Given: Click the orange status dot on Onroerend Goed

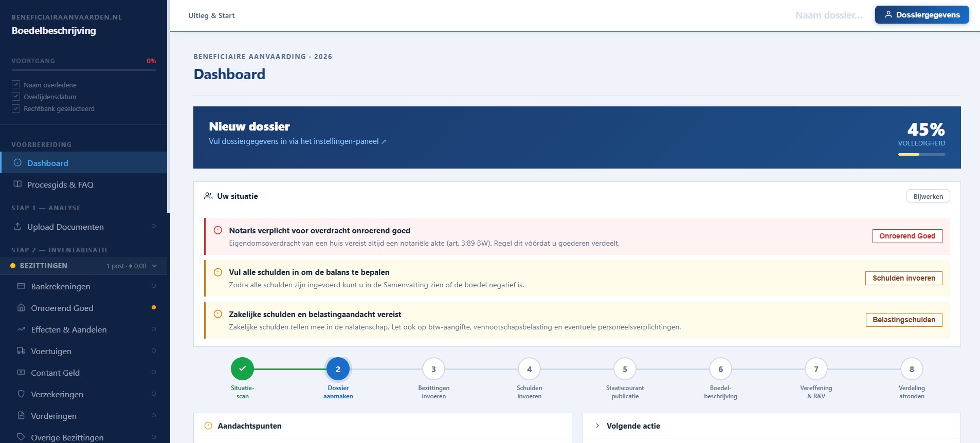Looking at the screenshot, I should [x=154, y=307].
